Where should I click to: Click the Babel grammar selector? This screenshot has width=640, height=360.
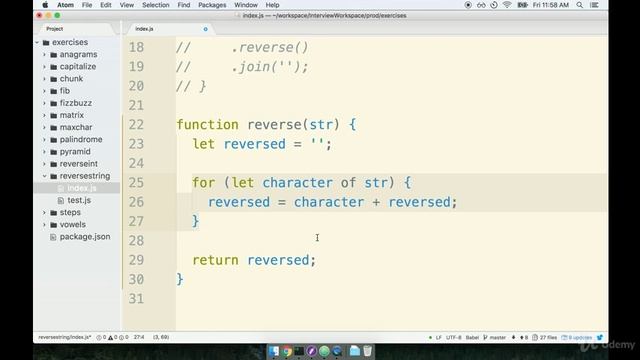pyautogui.click(x=472, y=338)
